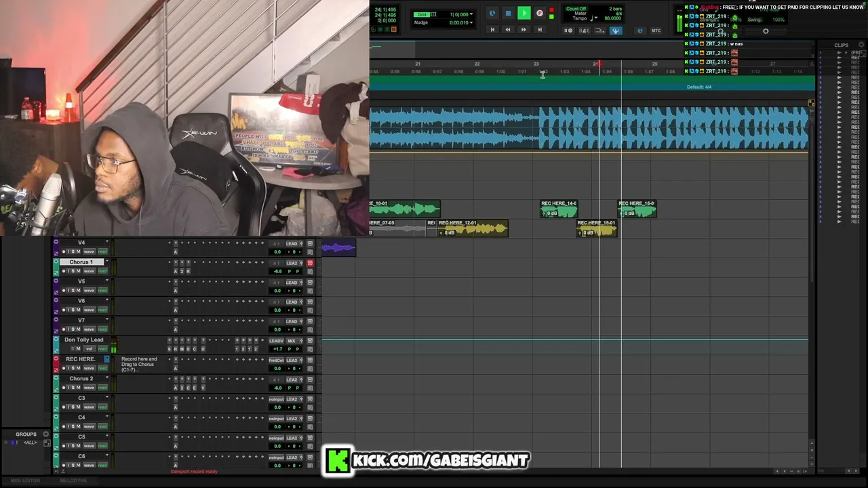Open the V4 track name dropdown arrow
Screen dimensions: 868x488
[106, 243]
